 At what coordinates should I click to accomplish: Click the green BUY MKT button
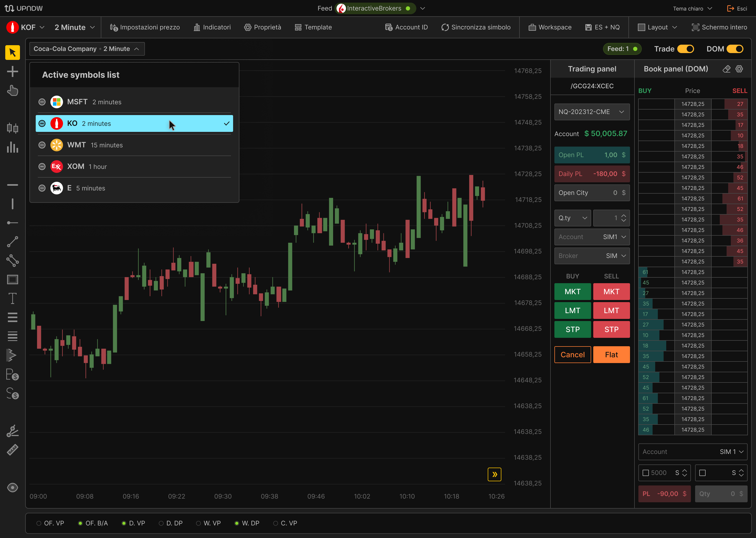(x=572, y=292)
